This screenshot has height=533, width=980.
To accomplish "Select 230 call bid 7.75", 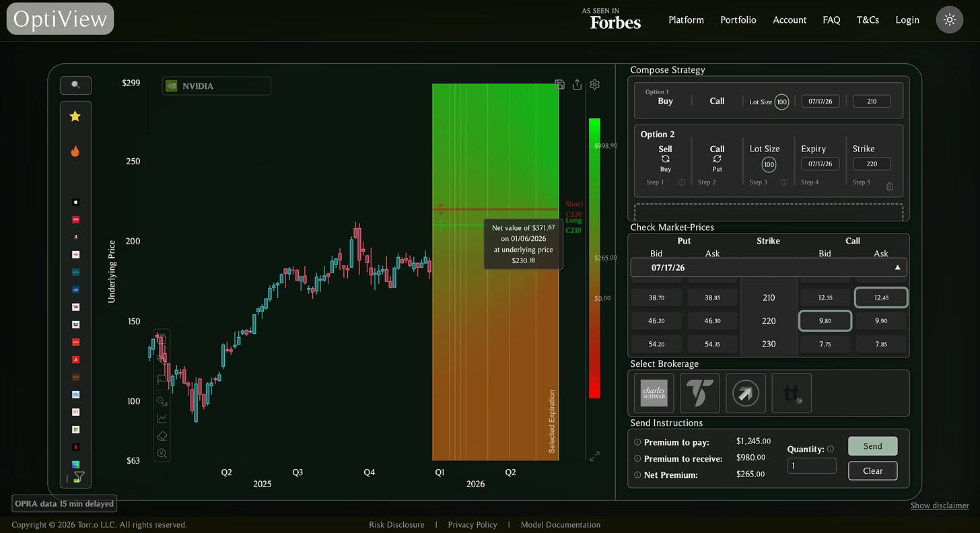I will (x=825, y=343).
